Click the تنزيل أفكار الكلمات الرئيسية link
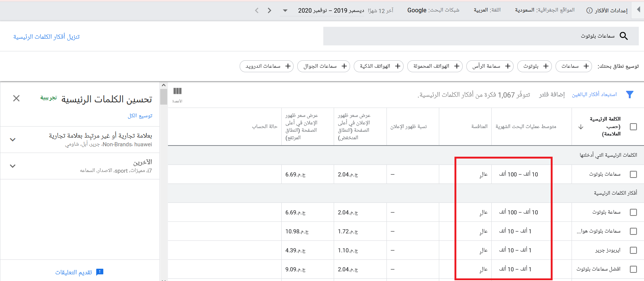This screenshot has width=644, height=281. pos(46,36)
